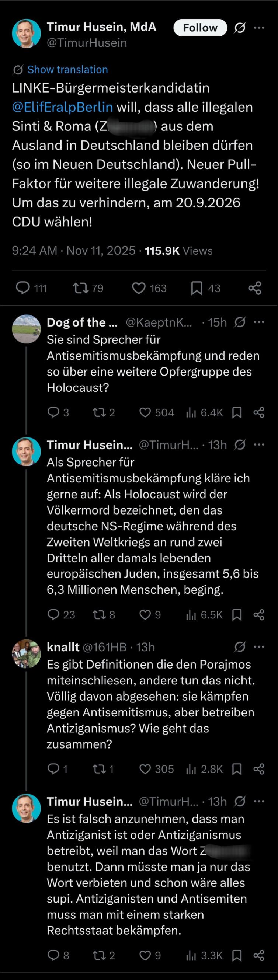
Task: Click the Follow button for Timur Husein
Action: point(200,28)
